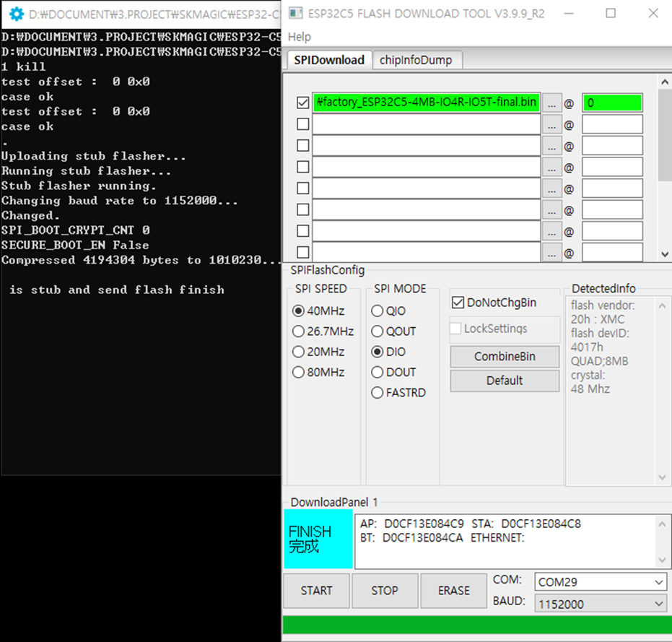Browse file for the second row
The height and width of the screenshot is (642, 672).
551,124
